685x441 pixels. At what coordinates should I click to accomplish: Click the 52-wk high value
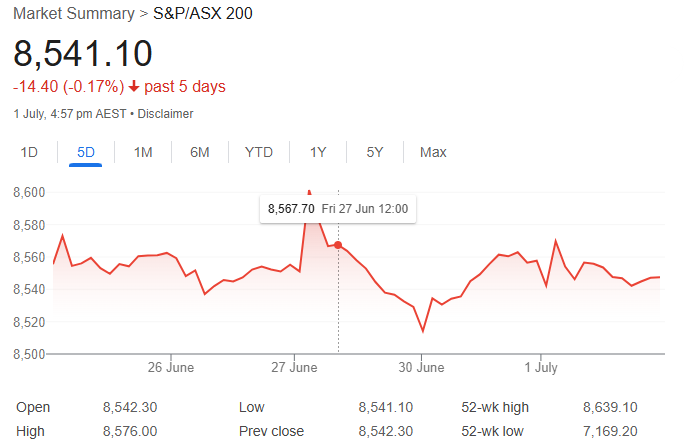(610, 407)
